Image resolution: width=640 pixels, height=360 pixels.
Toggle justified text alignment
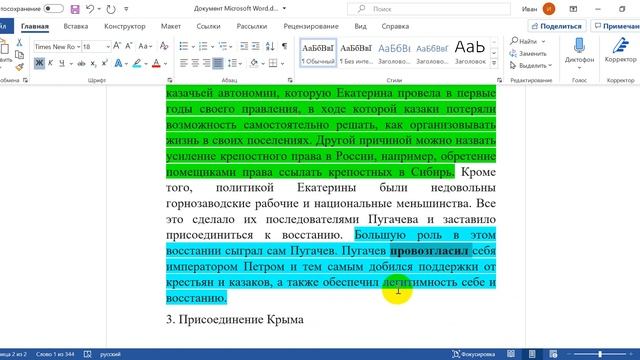pyautogui.click(x=218, y=63)
